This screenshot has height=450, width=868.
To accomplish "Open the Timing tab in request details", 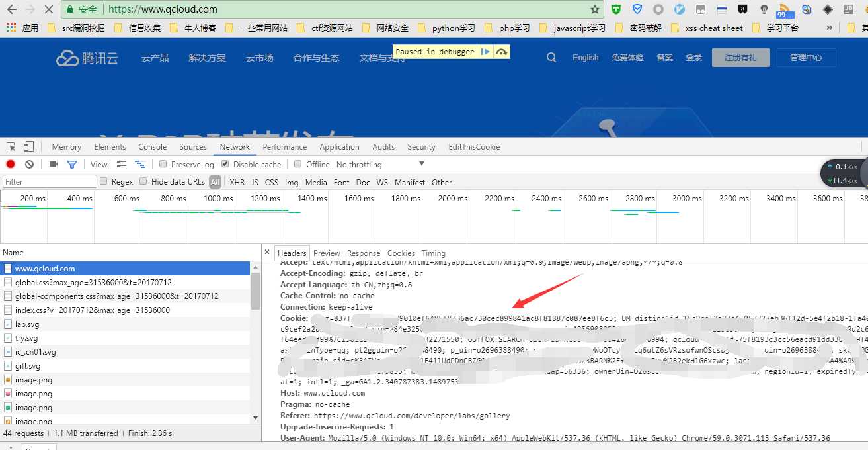I will pyautogui.click(x=433, y=253).
